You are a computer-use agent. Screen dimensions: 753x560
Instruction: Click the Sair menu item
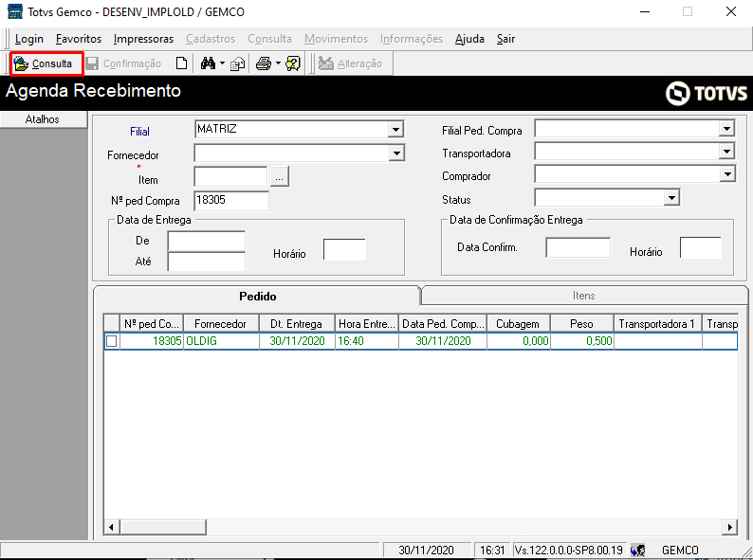tap(505, 39)
